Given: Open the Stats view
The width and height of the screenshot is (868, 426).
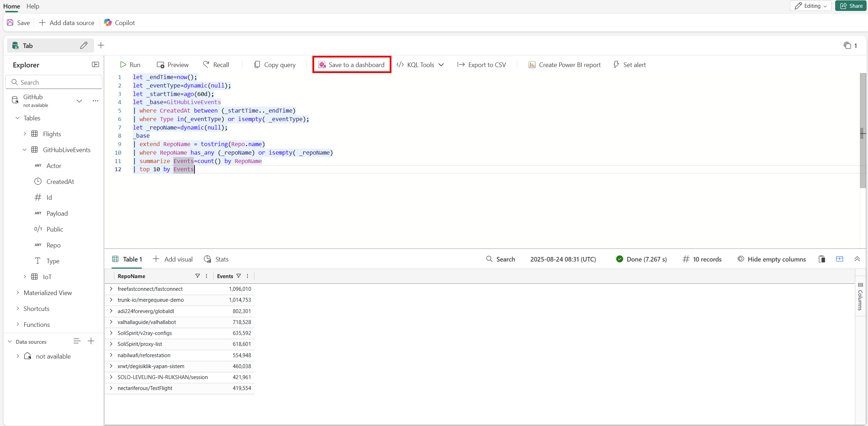Looking at the screenshot, I should 216,259.
